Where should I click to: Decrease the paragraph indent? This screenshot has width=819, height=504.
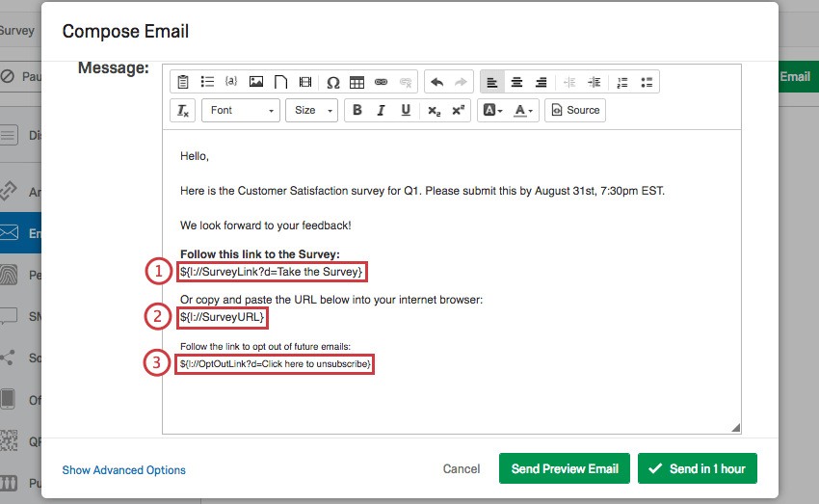569,82
